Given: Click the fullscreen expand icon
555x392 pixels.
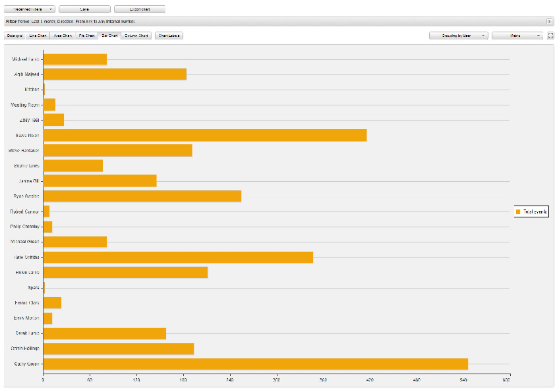Looking at the screenshot, I should coord(550,36).
